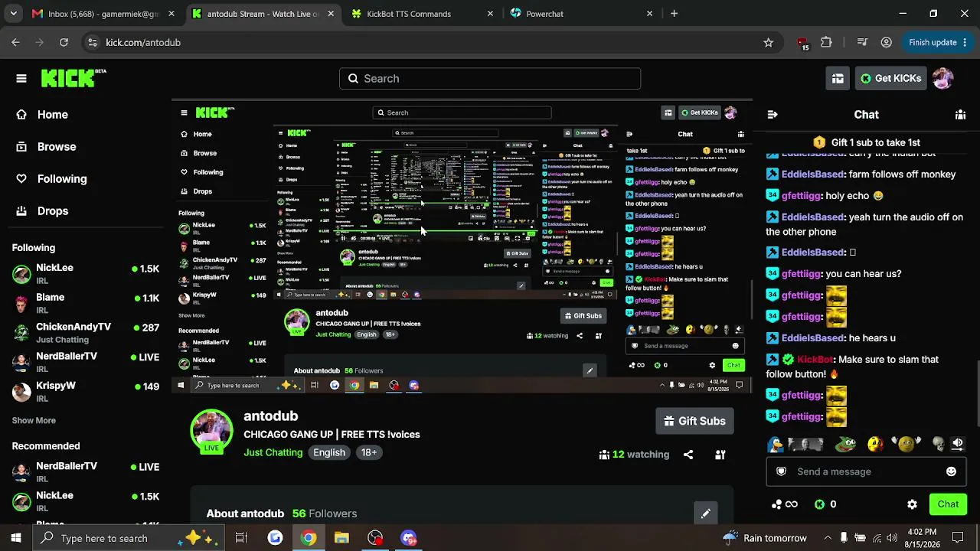Open the Chrome profile icon
The image size is (980, 551).
click(x=886, y=43)
